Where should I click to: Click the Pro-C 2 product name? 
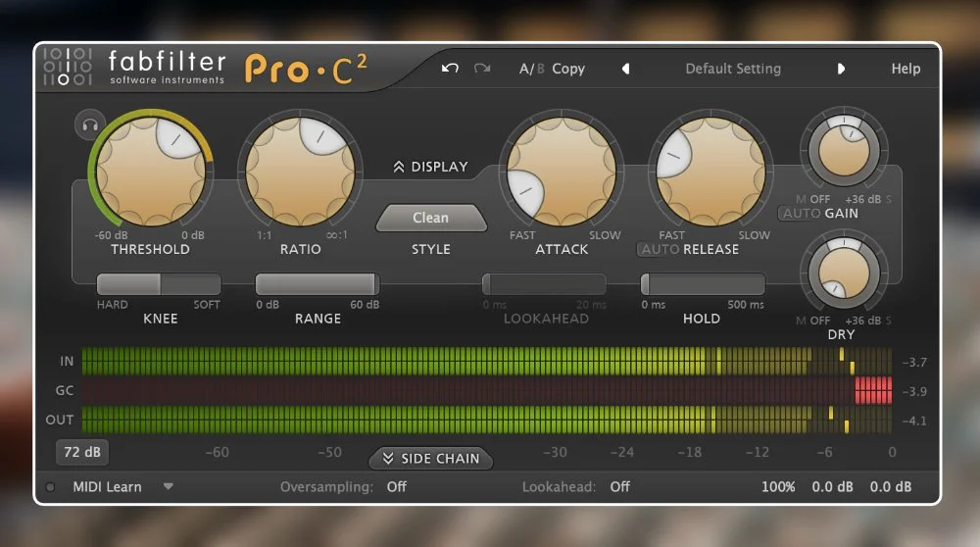[306, 69]
